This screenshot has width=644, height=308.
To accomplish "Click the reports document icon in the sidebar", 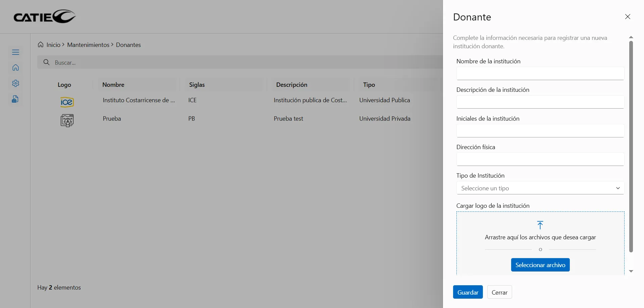I will (x=15, y=99).
